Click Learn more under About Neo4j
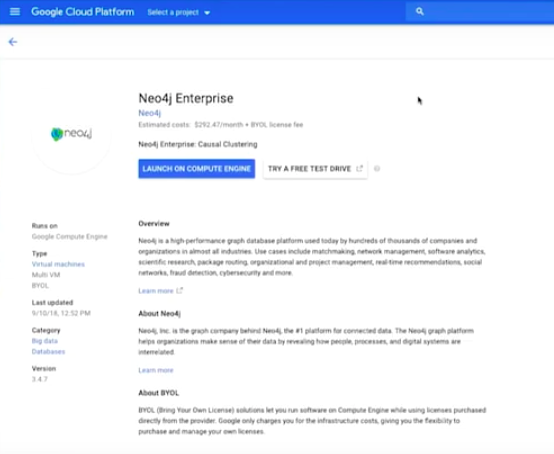 [x=156, y=370]
